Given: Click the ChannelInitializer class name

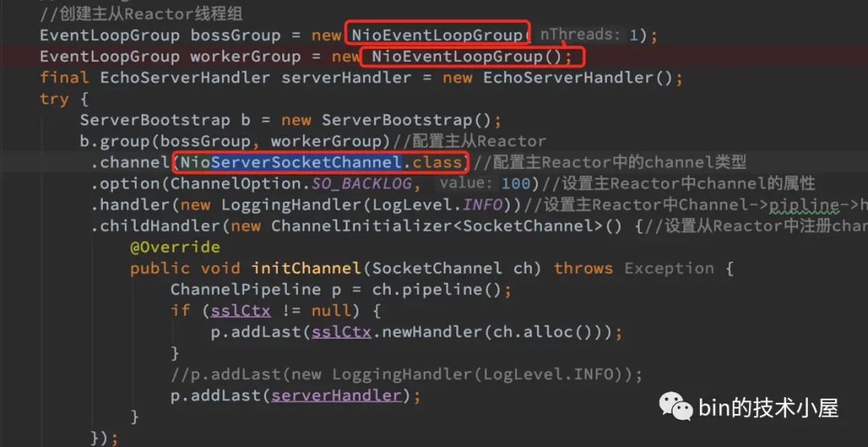Looking at the screenshot, I should (366, 226).
